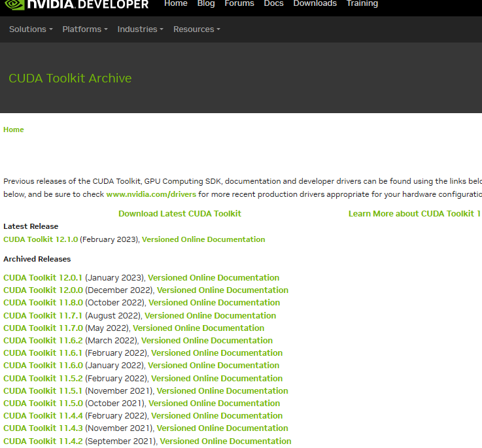Click the CUDA Toolkit Archive page title
The height and width of the screenshot is (448, 482).
coord(70,78)
